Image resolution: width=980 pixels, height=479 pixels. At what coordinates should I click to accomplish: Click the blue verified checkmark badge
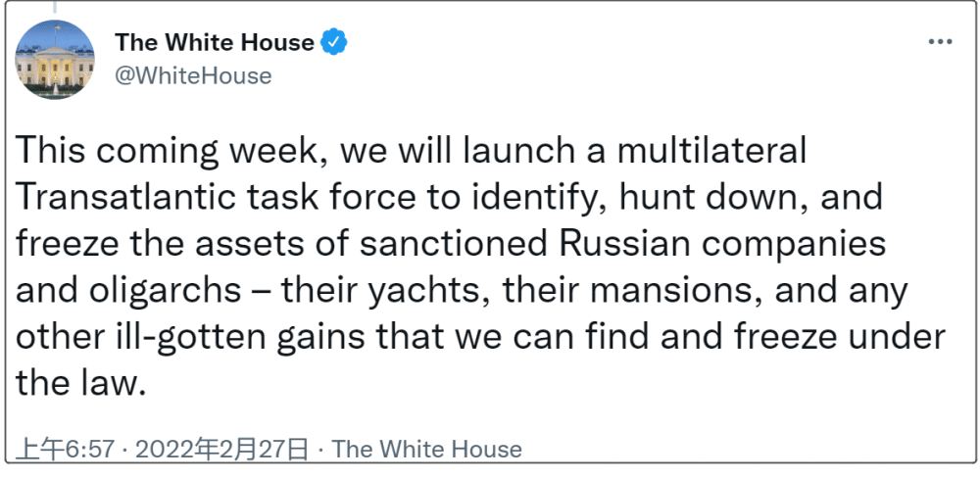(x=334, y=42)
